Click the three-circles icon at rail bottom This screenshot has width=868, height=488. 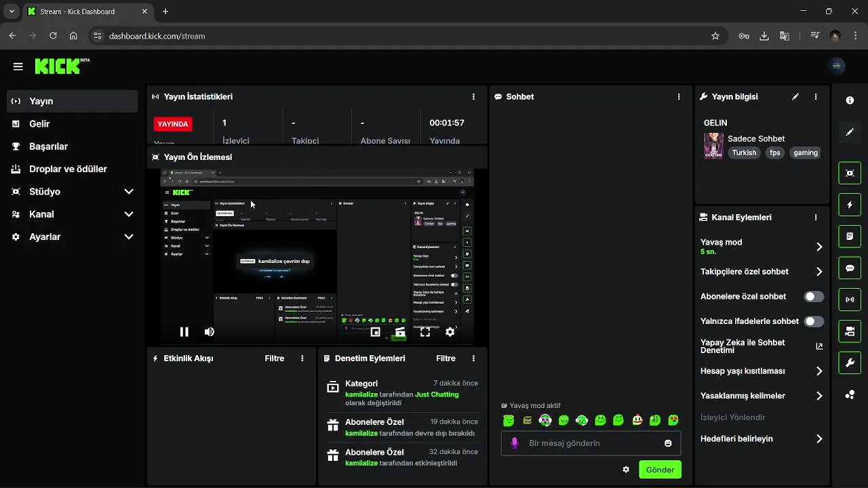click(x=850, y=395)
